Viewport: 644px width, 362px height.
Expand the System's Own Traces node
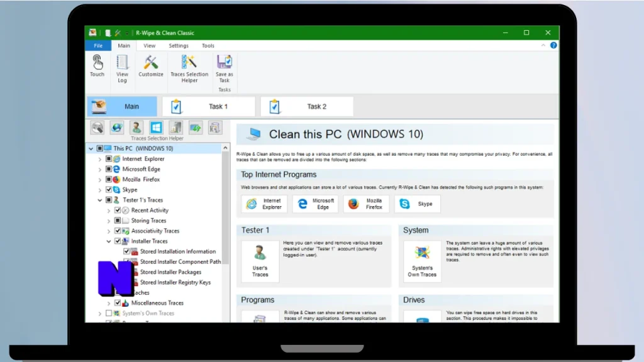100,314
